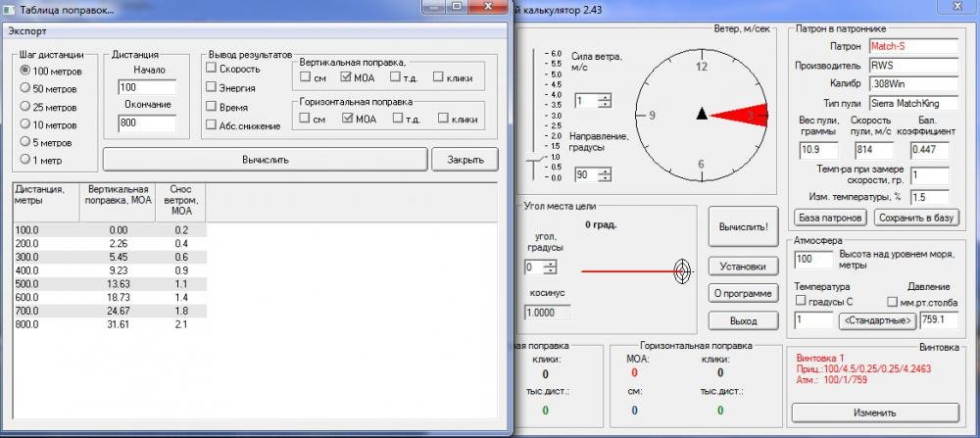Adjust the wind force spinner arrows
Image resolution: width=980 pixels, height=438 pixels.
click(x=605, y=101)
